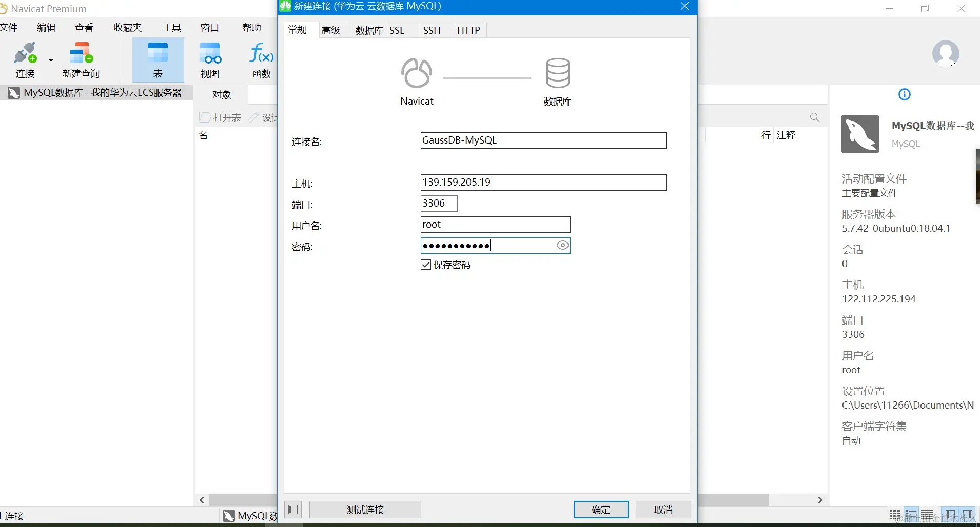Click the 端口 field showing 3306
This screenshot has height=527, width=980.
(439, 204)
